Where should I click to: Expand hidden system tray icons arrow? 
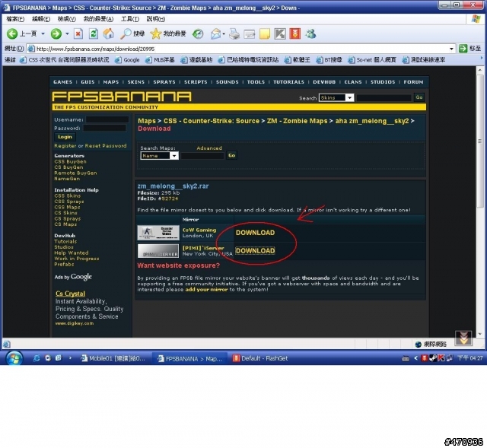416,358
